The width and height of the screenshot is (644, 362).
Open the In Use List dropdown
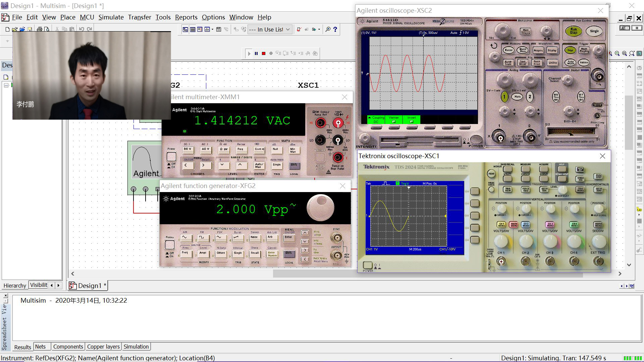[270, 29]
